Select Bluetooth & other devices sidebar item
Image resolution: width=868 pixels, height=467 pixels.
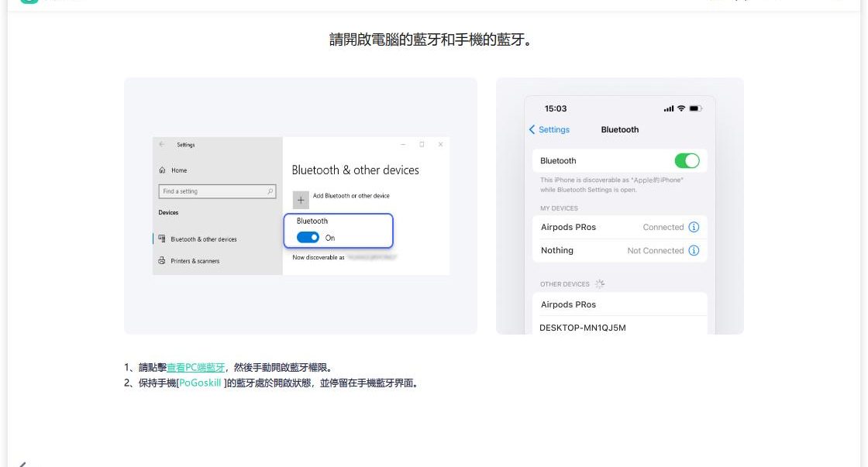[x=203, y=239]
